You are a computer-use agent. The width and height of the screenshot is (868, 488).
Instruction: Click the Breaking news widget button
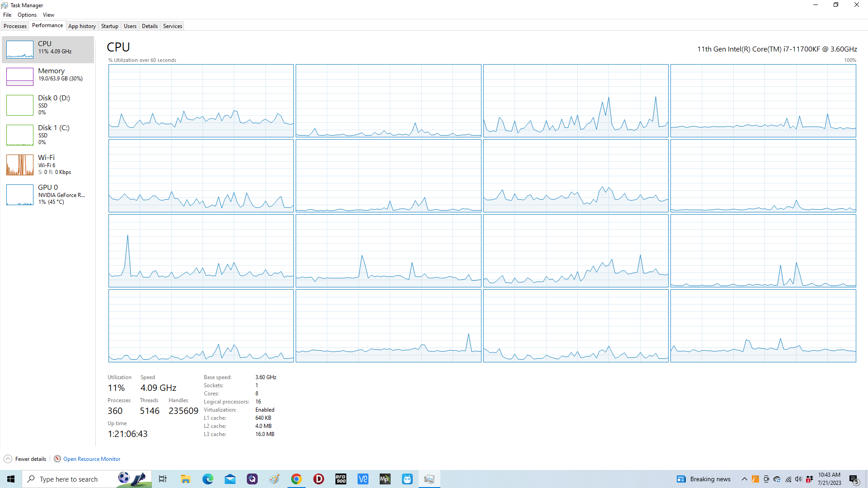pos(703,479)
